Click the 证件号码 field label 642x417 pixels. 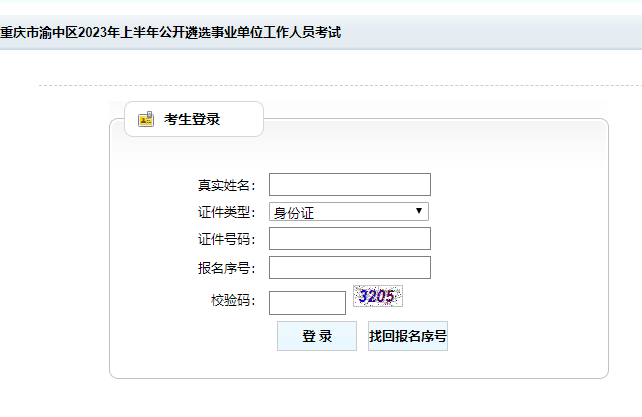point(226,240)
